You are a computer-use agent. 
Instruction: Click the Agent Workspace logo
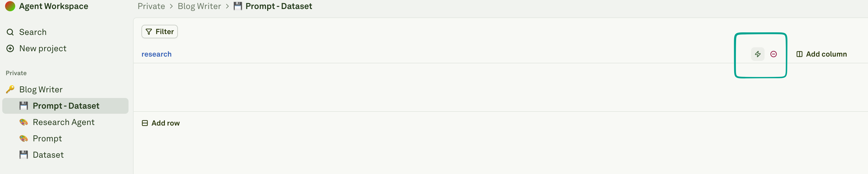click(x=10, y=6)
